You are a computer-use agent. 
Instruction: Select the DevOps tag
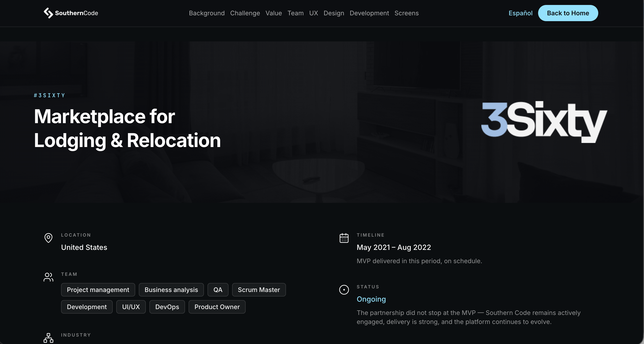[x=167, y=307]
